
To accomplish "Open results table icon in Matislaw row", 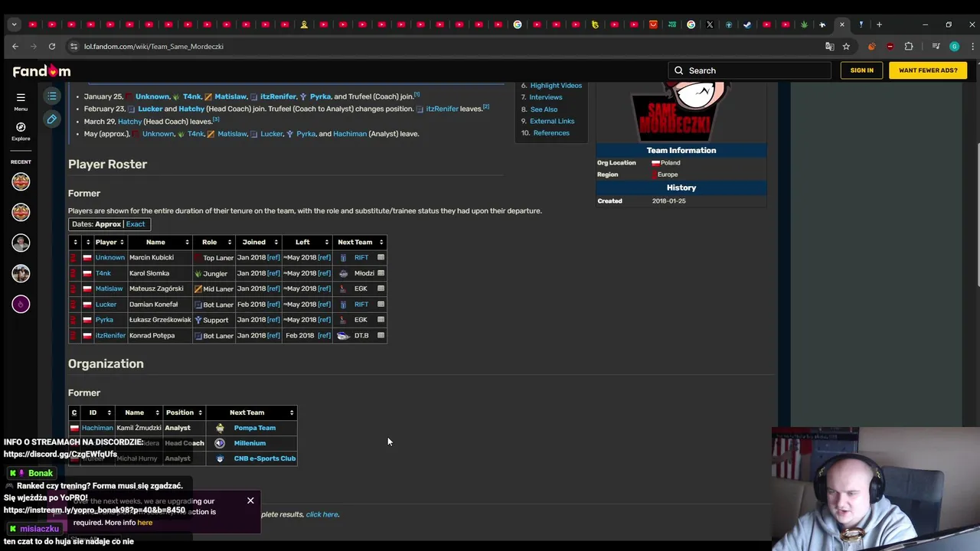I will click(381, 289).
